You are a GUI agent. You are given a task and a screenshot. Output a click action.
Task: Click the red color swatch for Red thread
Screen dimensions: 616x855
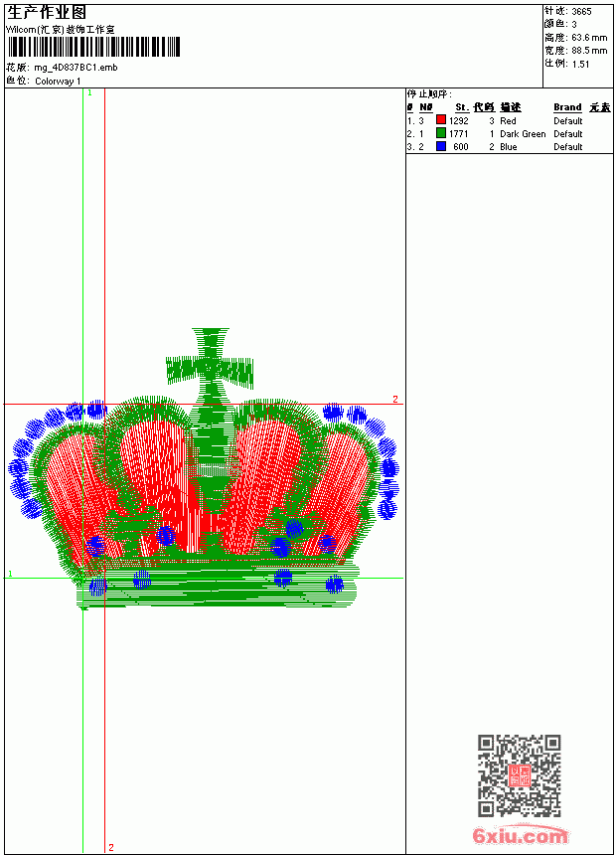[x=441, y=120]
